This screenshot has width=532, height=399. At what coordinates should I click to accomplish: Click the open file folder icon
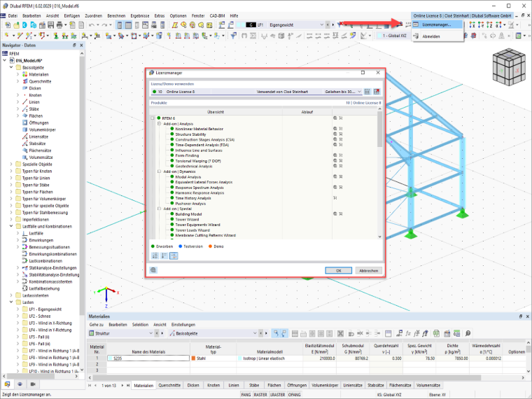point(16,24)
